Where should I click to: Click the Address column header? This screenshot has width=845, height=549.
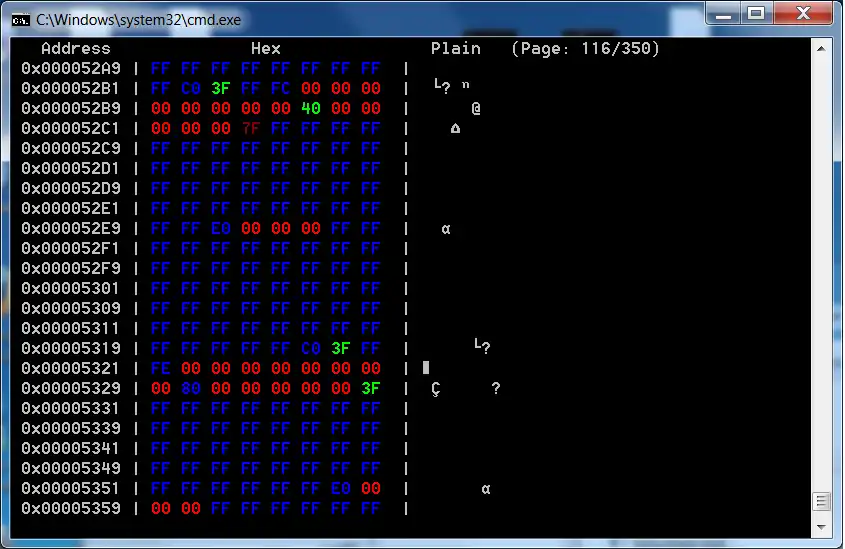pos(76,48)
